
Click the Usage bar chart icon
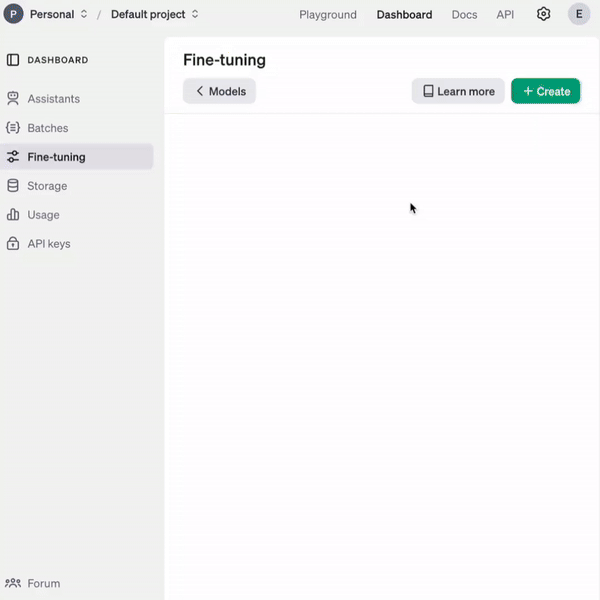click(13, 214)
